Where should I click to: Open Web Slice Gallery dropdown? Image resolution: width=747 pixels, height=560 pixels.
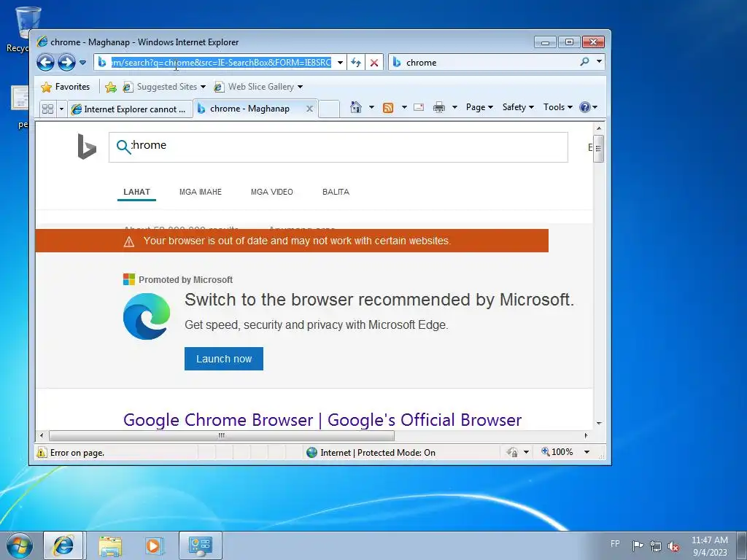(x=259, y=87)
